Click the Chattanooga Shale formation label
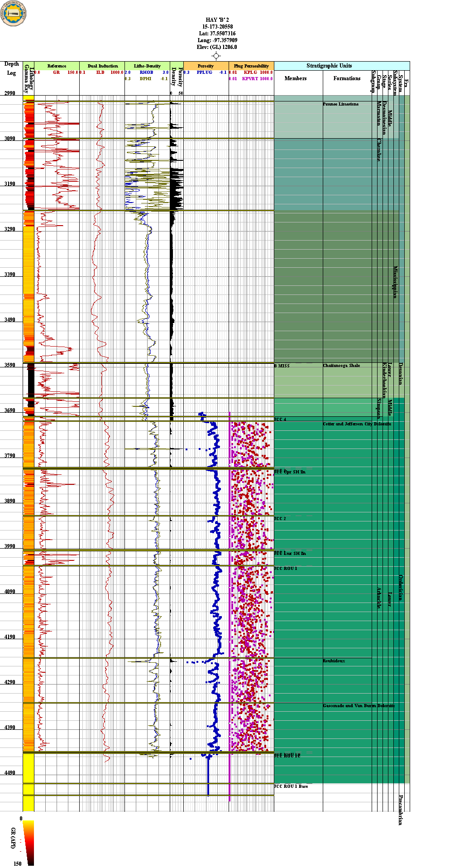Image resolution: width=464 pixels, height=868 pixels. click(341, 366)
